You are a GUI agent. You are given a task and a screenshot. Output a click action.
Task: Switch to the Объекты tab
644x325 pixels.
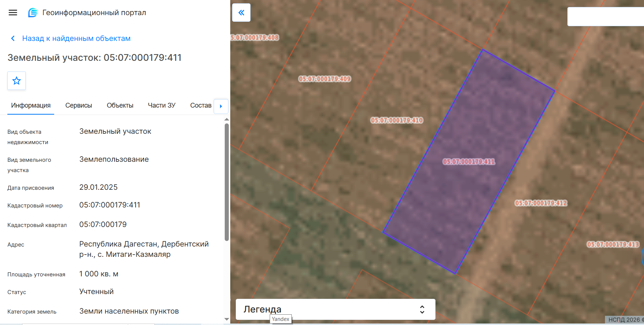coord(120,105)
